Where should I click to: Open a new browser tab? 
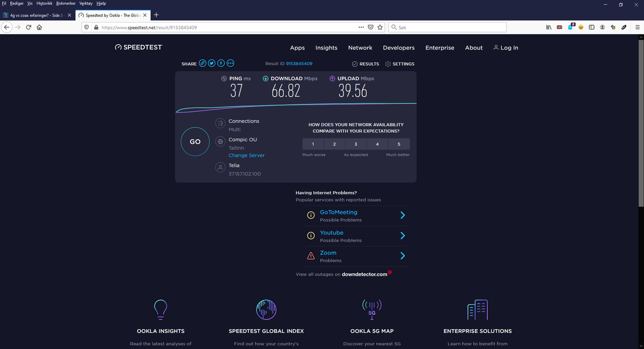[156, 14]
